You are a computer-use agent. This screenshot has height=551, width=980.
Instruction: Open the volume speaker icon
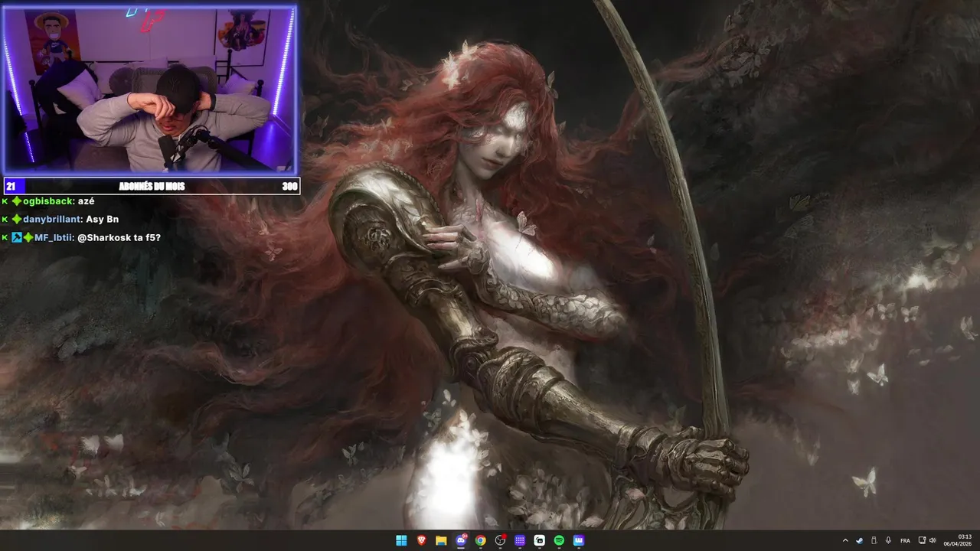pos(933,540)
